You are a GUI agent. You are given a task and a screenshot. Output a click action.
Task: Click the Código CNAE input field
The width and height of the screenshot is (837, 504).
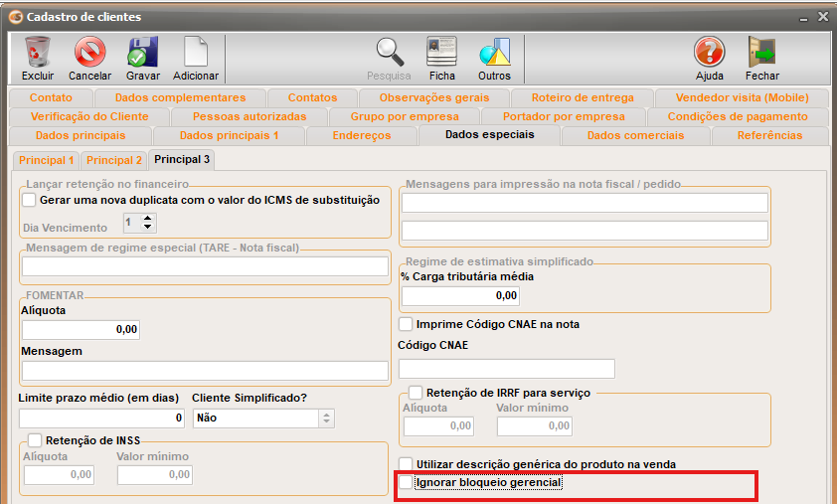[507, 369]
